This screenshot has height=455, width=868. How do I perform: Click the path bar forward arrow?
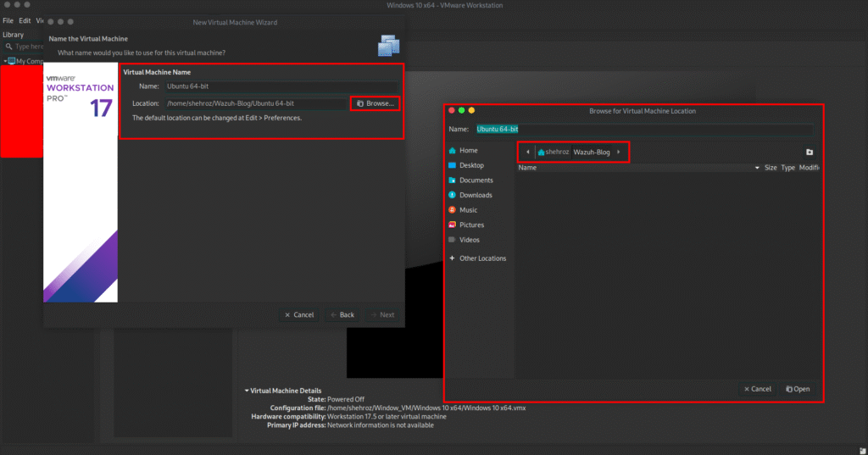click(618, 153)
